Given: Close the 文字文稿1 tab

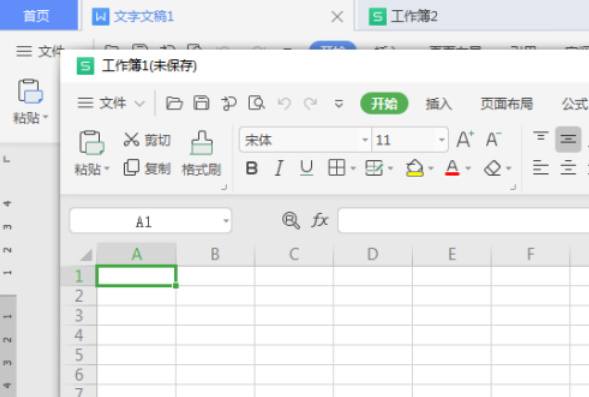Looking at the screenshot, I should (x=337, y=17).
